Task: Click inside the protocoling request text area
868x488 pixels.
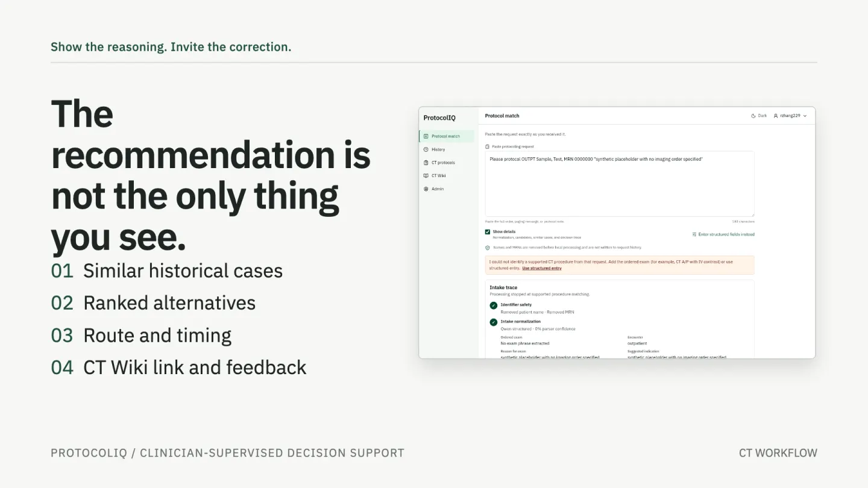Action: (x=620, y=184)
